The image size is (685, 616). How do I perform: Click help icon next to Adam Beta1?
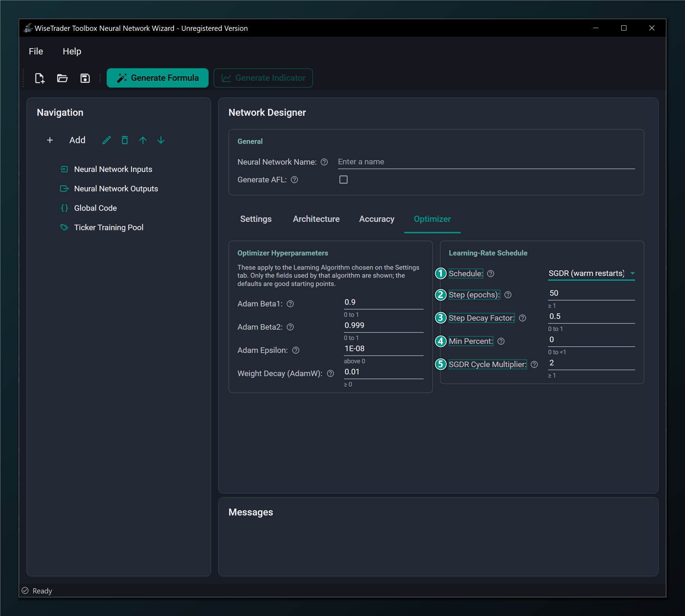coord(291,304)
